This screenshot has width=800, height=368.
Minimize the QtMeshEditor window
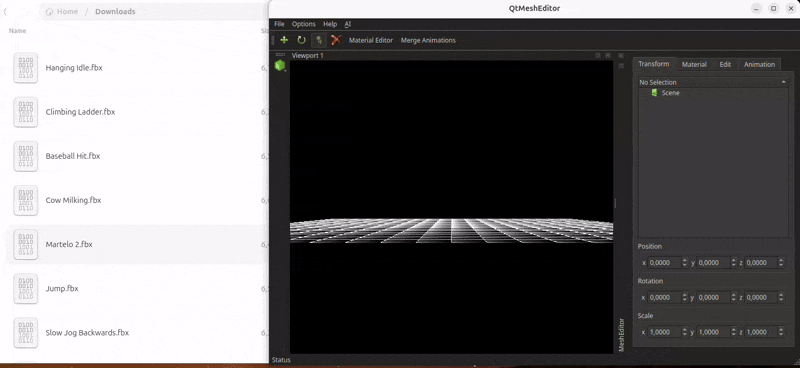click(x=757, y=9)
